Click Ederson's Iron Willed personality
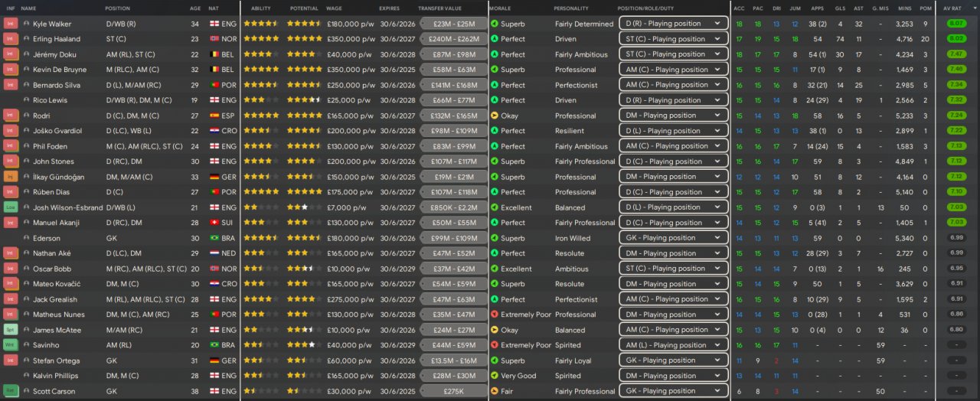 573,238
